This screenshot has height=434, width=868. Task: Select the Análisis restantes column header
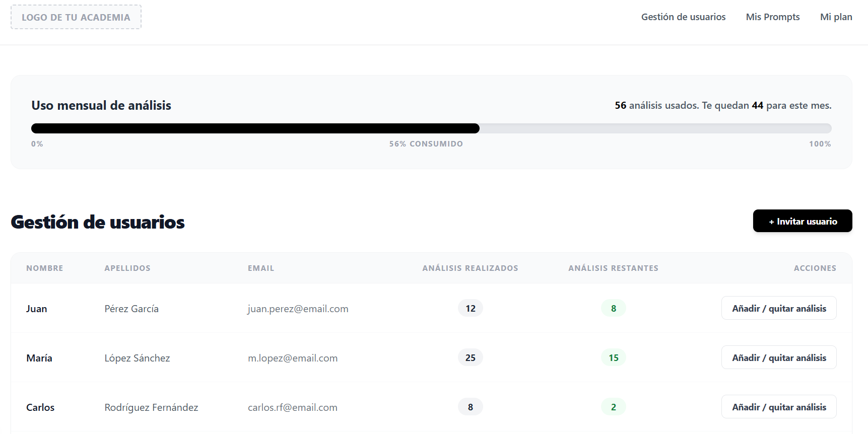pos(613,268)
